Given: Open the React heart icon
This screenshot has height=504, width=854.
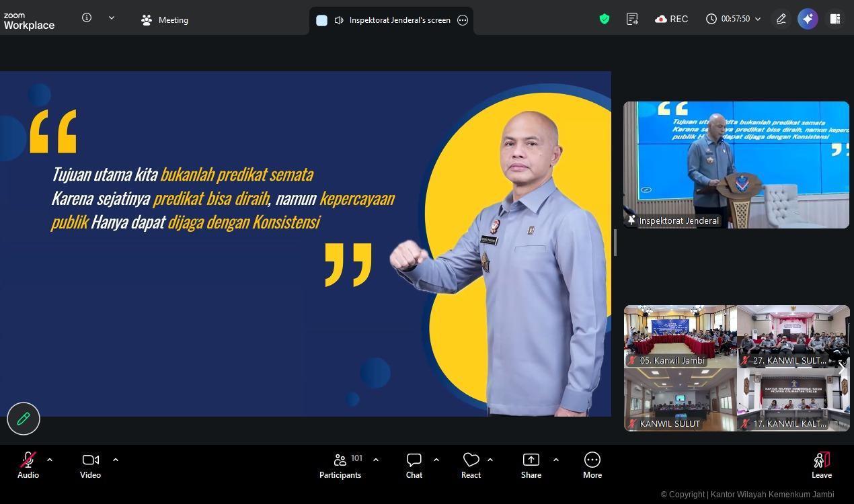Looking at the screenshot, I should point(471,465).
